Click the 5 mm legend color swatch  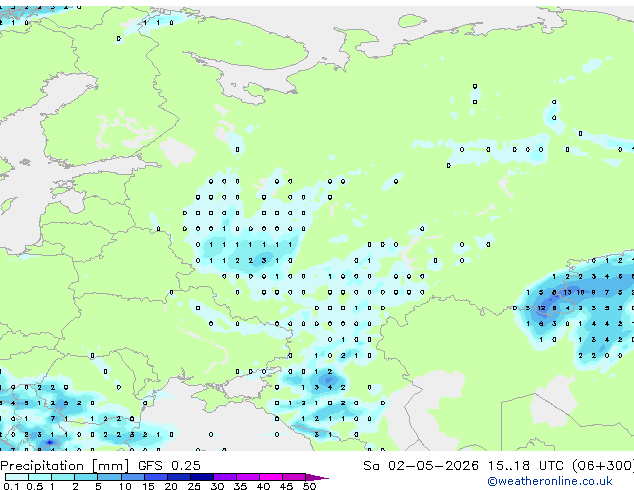(x=109, y=477)
